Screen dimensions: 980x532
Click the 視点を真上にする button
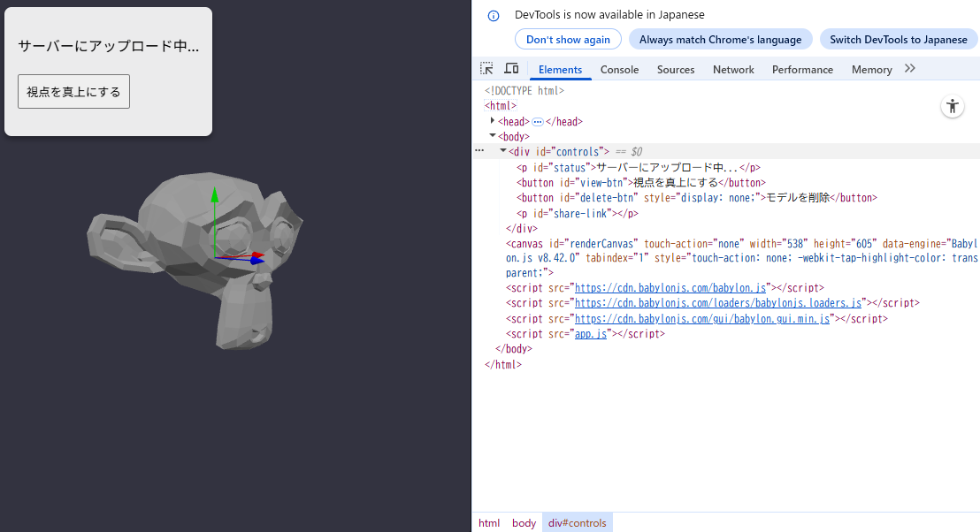click(x=73, y=92)
